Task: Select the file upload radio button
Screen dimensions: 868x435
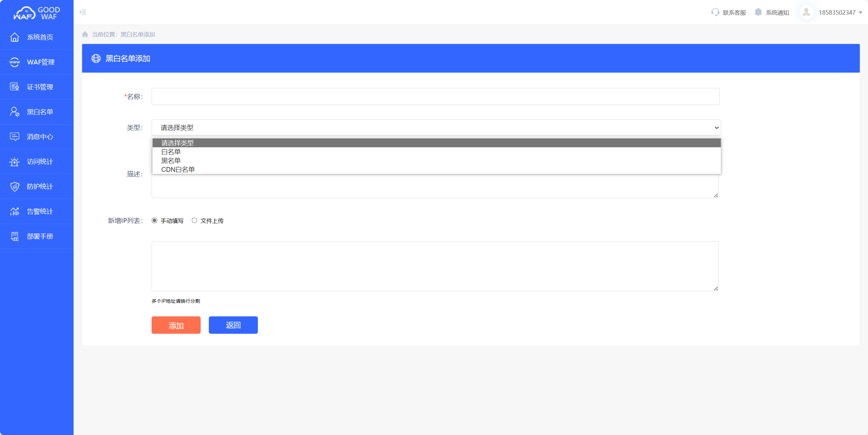Action: pyautogui.click(x=195, y=221)
